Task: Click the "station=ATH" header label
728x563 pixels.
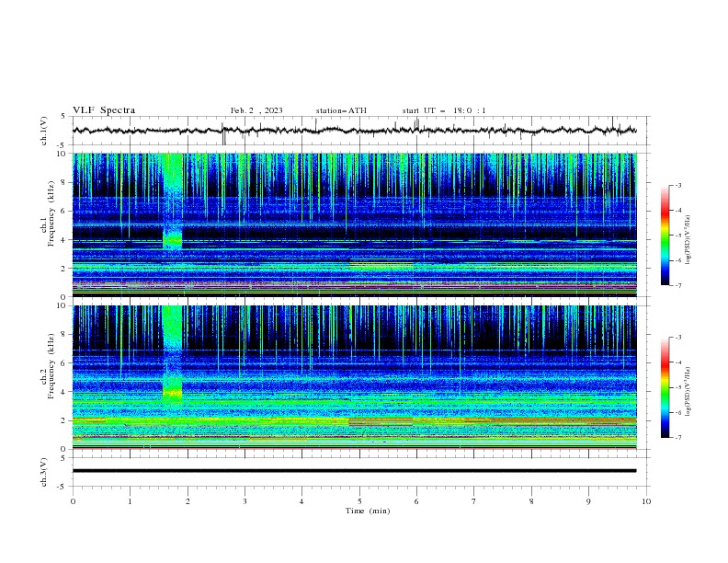Action: [x=341, y=110]
